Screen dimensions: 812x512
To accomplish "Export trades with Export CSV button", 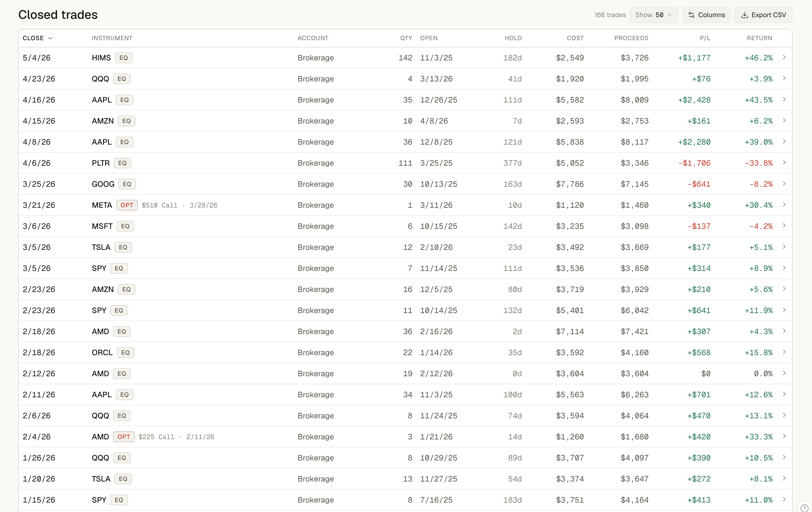I will [x=763, y=15].
